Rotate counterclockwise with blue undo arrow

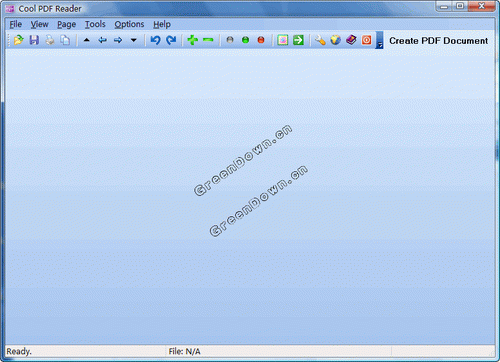[155, 40]
